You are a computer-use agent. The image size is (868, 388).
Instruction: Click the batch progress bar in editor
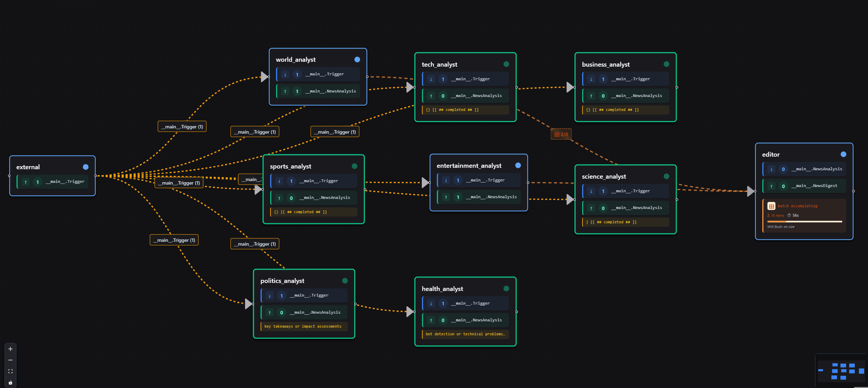click(x=805, y=222)
